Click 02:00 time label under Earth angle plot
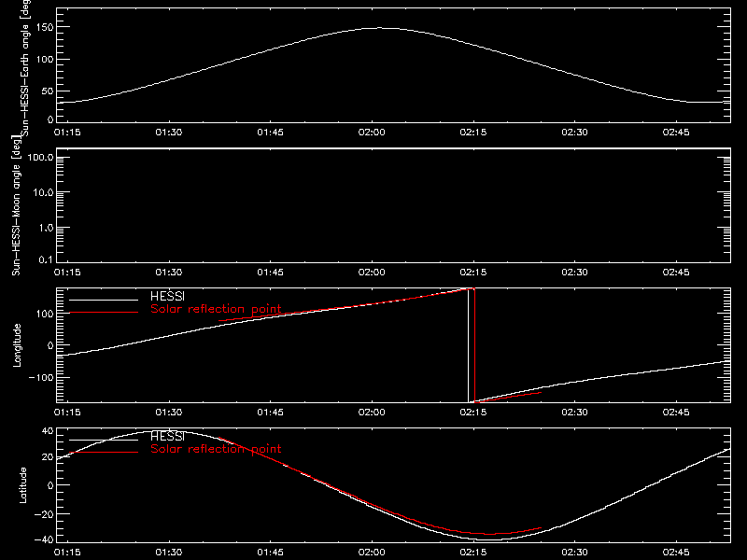 [372, 132]
